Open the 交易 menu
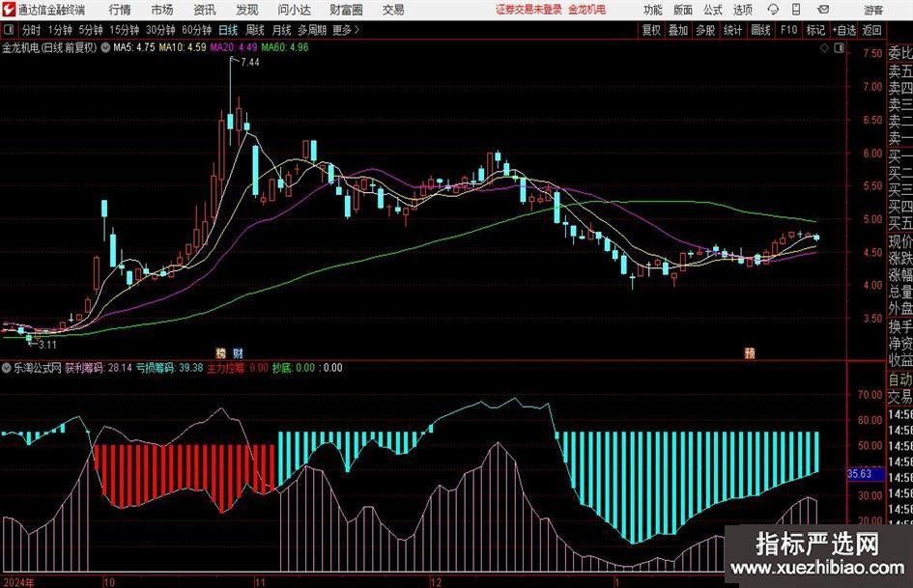Viewport: 913px width, 588px height. pos(393,10)
